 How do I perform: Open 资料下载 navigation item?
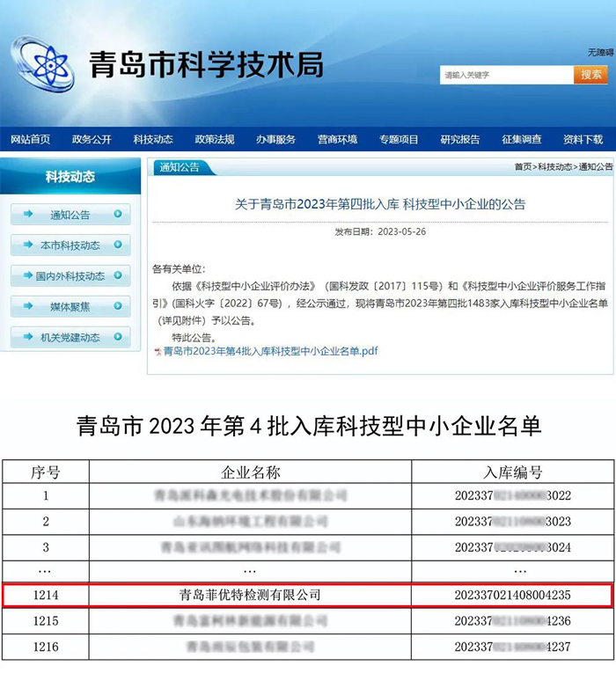(583, 140)
